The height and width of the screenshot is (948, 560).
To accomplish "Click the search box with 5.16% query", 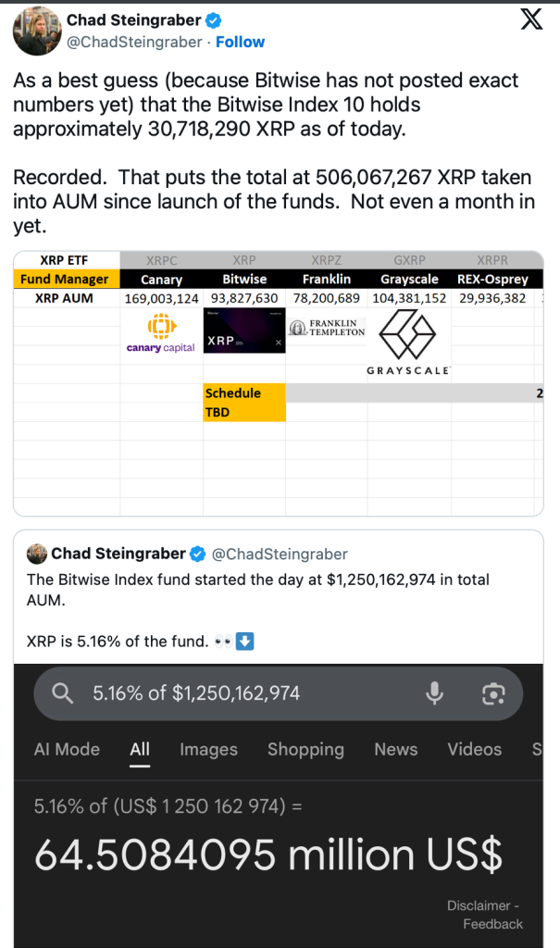I will 241,692.
